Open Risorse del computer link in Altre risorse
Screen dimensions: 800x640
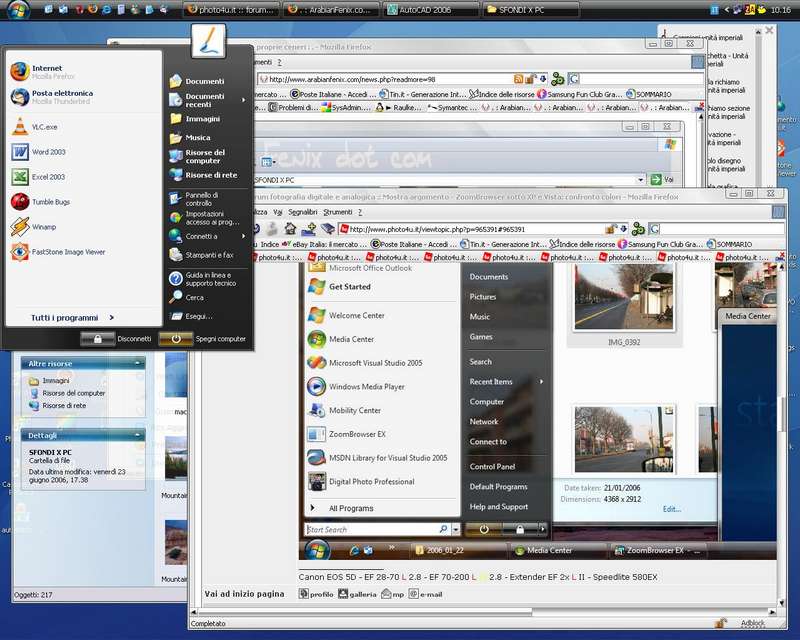point(68,393)
